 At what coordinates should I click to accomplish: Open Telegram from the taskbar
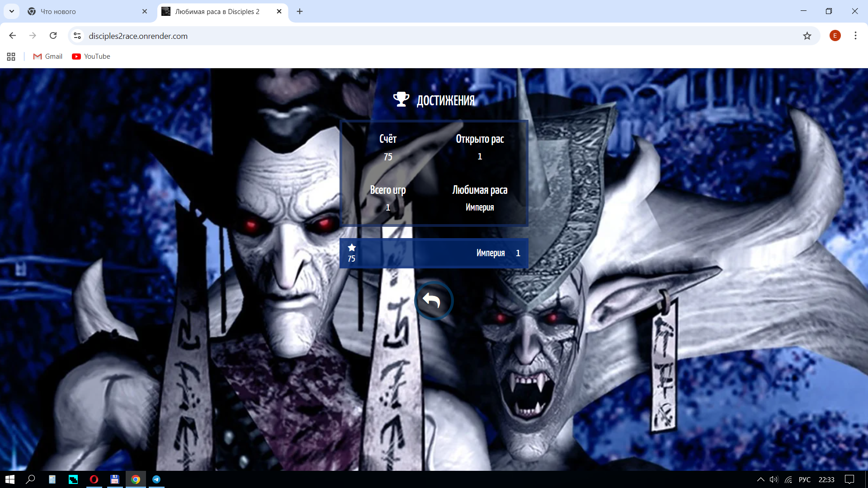(x=156, y=479)
